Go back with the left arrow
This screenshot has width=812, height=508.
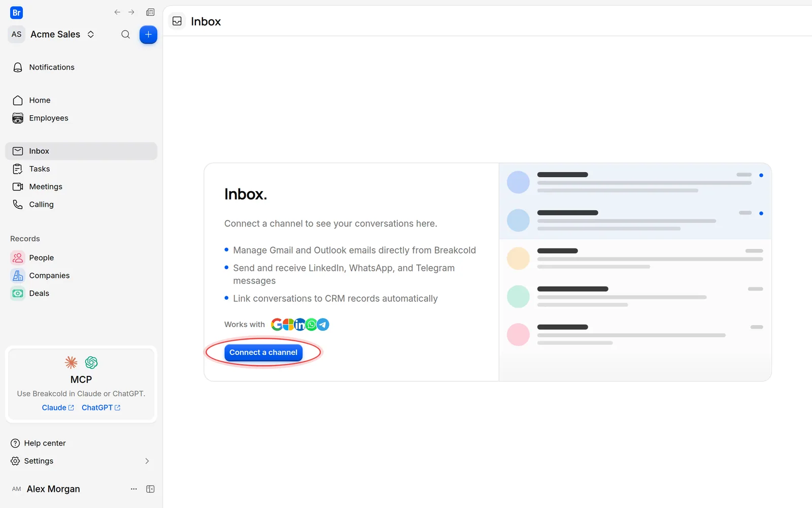pyautogui.click(x=117, y=12)
